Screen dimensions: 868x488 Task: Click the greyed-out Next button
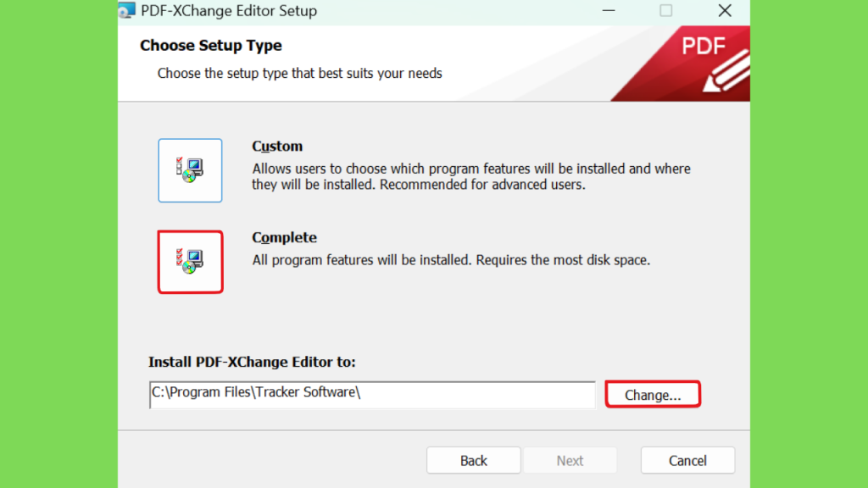(x=570, y=460)
